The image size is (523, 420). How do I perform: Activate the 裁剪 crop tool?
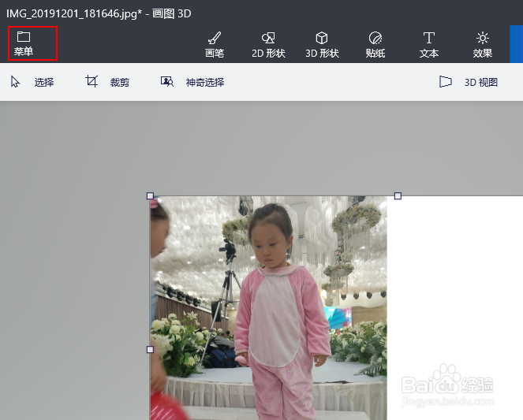pos(107,82)
